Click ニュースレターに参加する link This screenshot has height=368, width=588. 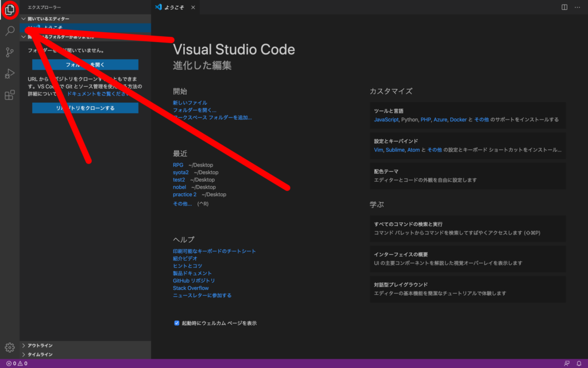coord(202,296)
